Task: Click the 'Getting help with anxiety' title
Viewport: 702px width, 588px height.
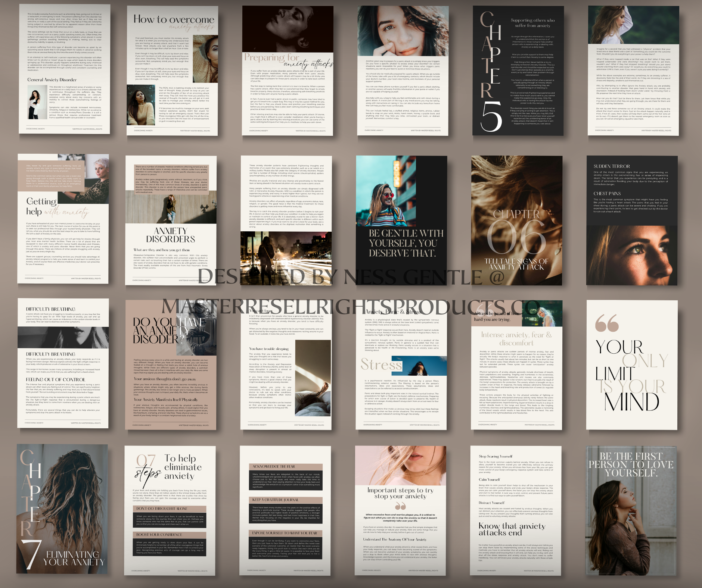Action: tap(56, 207)
